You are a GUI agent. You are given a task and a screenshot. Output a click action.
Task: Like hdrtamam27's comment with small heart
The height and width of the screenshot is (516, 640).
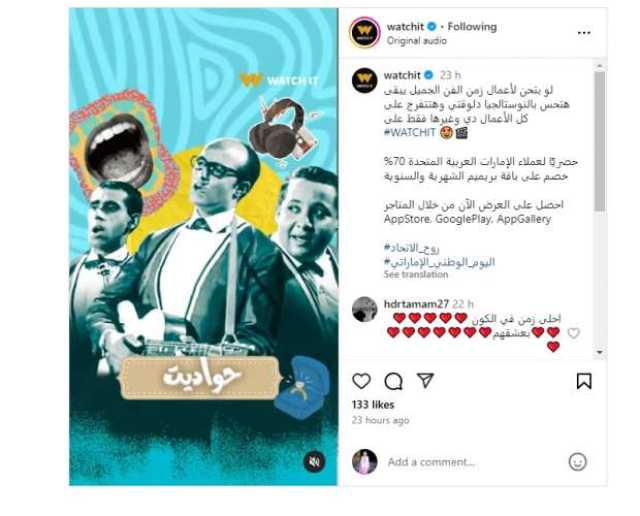click(x=573, y=333)
